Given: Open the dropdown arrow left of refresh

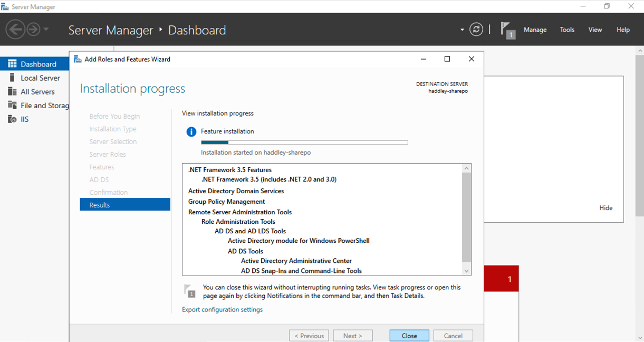Looking at the screenshot, I should [462, 30].
